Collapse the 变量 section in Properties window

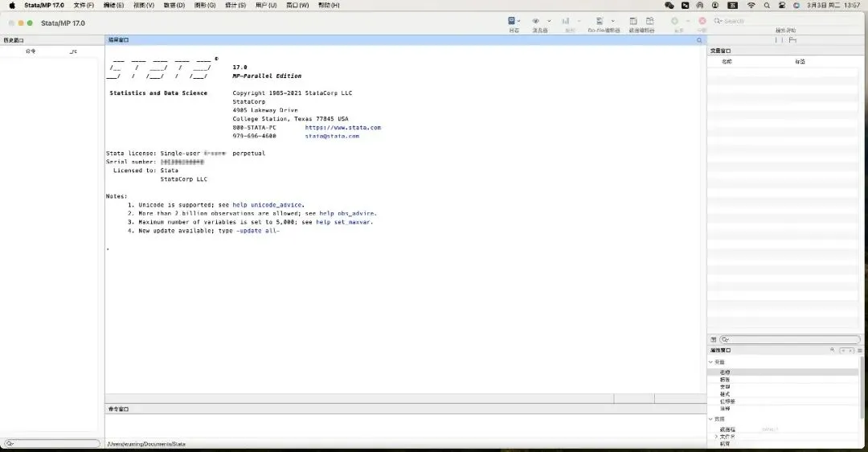710,362
